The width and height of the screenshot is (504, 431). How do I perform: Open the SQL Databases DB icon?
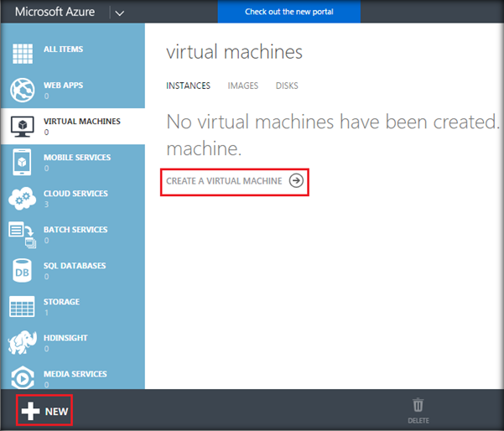(22, 271)
